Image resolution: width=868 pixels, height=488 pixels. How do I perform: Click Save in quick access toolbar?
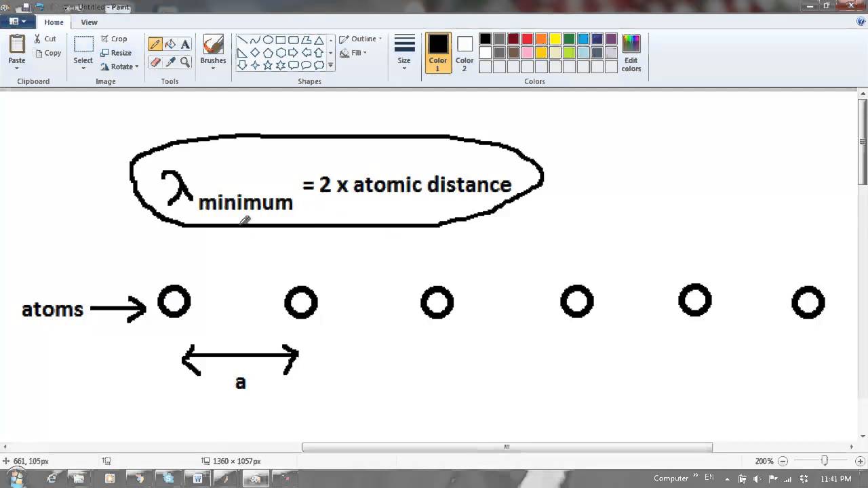point(25,8)
